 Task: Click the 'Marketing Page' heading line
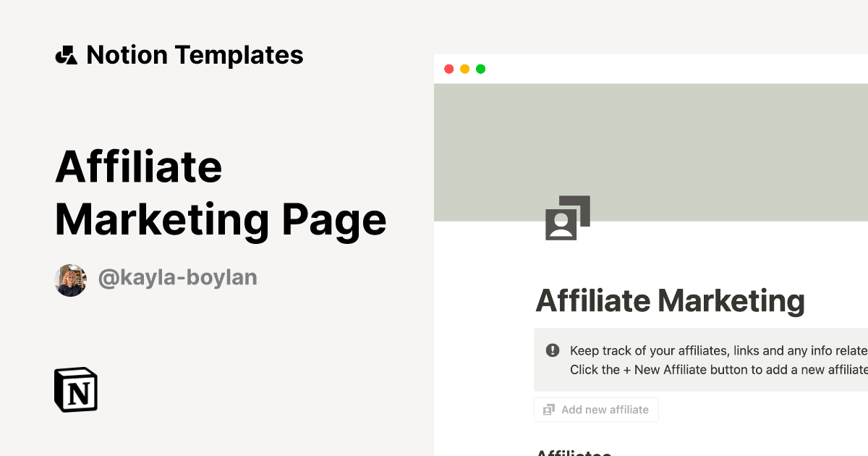point(221,219)
